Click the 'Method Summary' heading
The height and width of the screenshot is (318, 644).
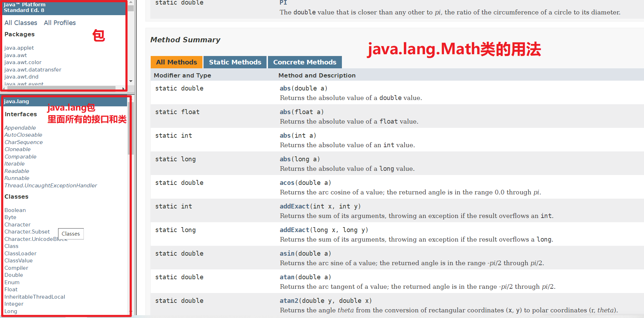click(x=185, y=40)
